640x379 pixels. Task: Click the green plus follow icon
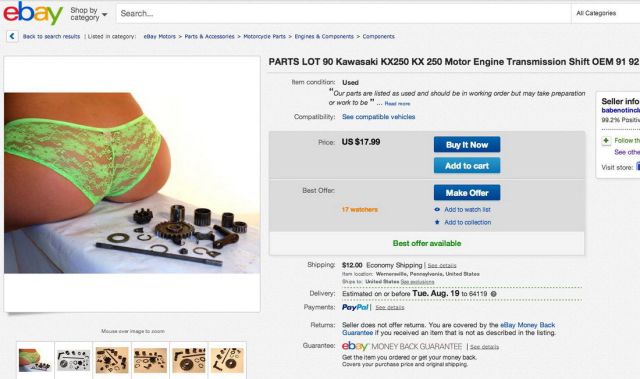606,141
